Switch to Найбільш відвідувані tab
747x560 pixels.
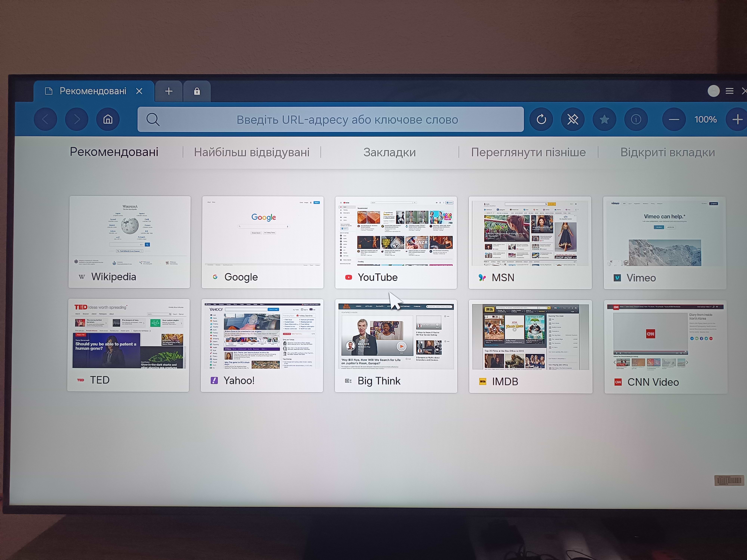tap(252, 152)
